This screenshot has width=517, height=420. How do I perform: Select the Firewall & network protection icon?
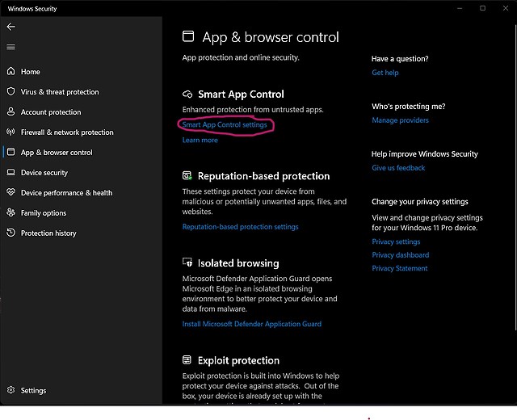pyautogui.click(x=11, y=132)
